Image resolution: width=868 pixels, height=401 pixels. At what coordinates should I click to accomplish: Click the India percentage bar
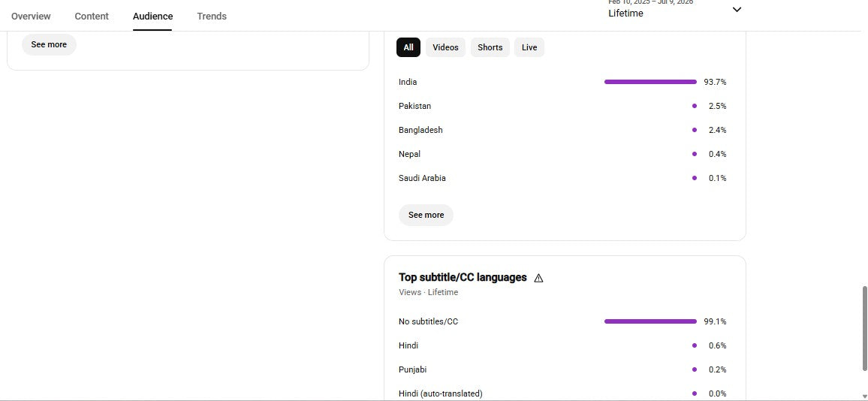(650, 82)
